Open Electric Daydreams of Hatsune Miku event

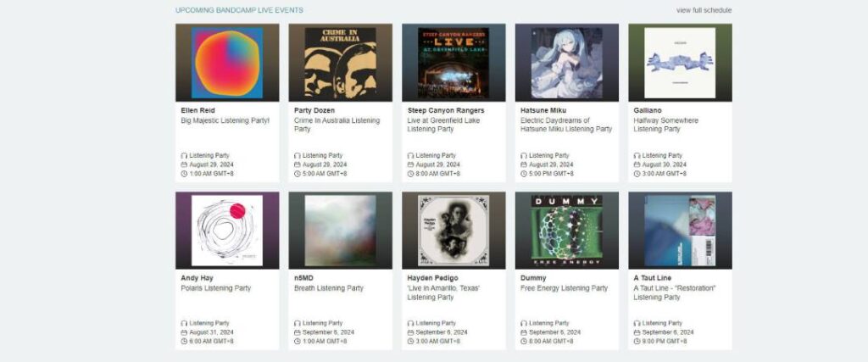[566, 125]
